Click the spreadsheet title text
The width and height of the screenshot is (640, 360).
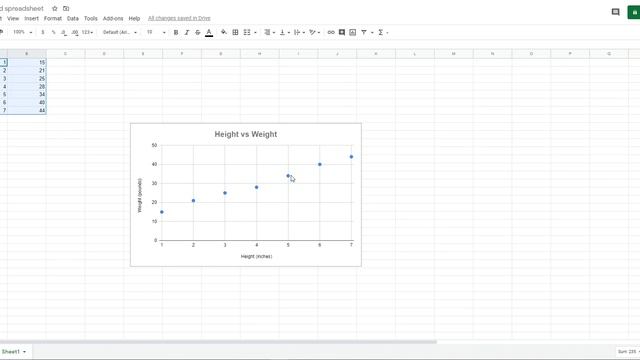(x=22, y=9)
